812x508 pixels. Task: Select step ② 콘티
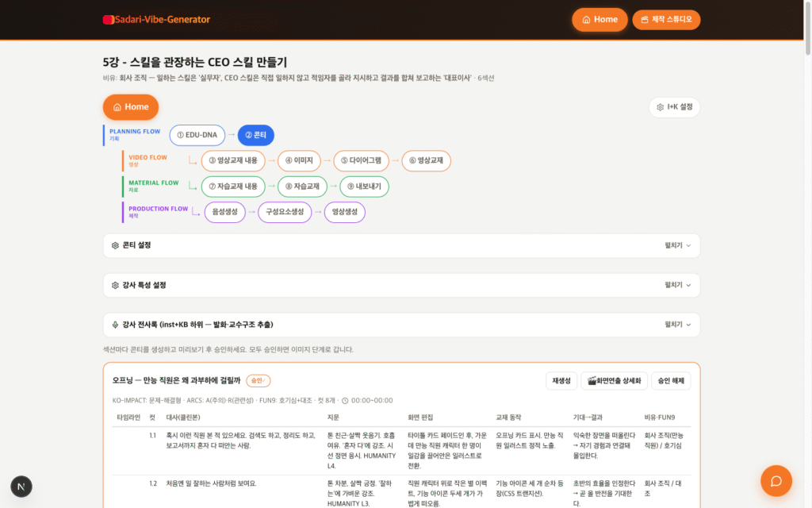click(x=256, y=135)
